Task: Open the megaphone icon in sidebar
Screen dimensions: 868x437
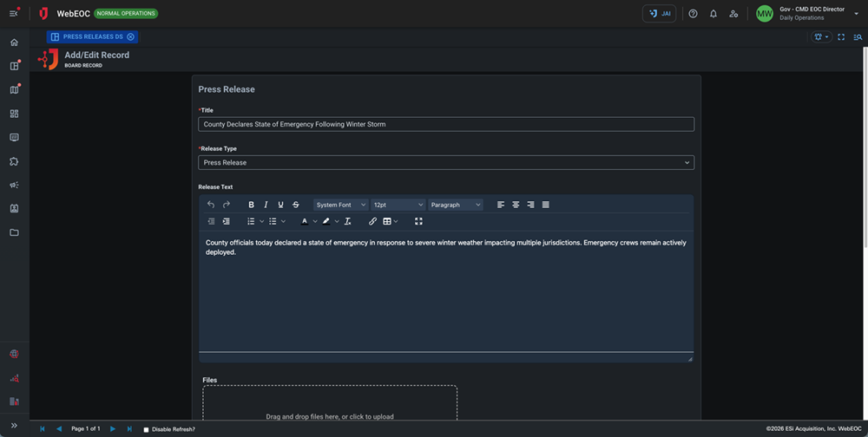Action: (x=14, y=185)
